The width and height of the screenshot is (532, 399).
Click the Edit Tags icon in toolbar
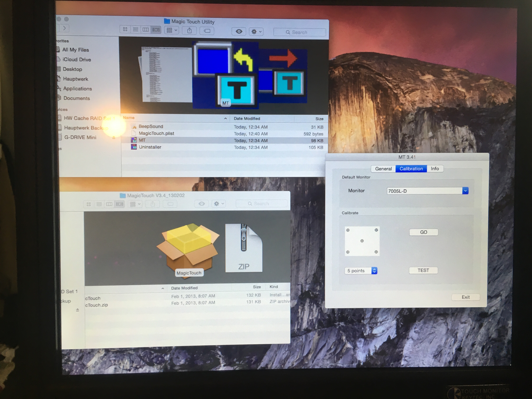tap(207, 31)
